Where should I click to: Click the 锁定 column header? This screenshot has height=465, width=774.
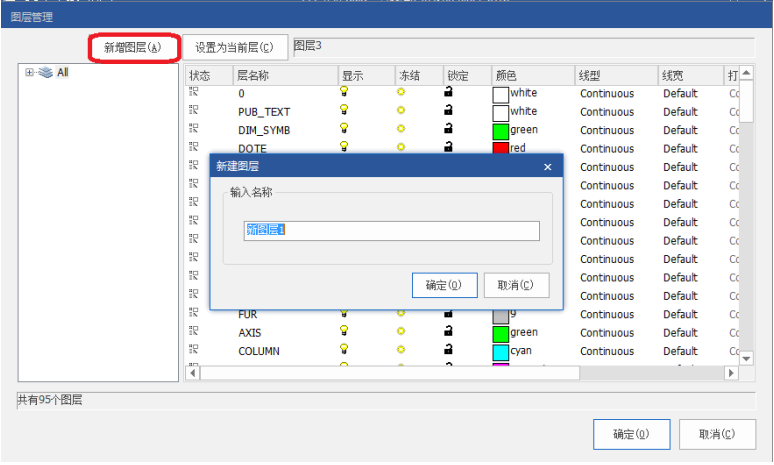[x=467, y=76]
